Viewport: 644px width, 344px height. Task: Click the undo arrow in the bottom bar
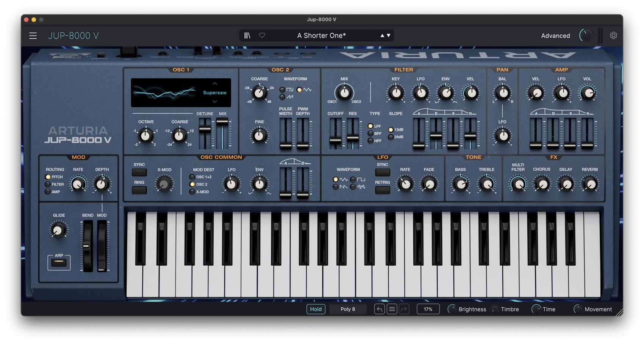tap(379, 309)
